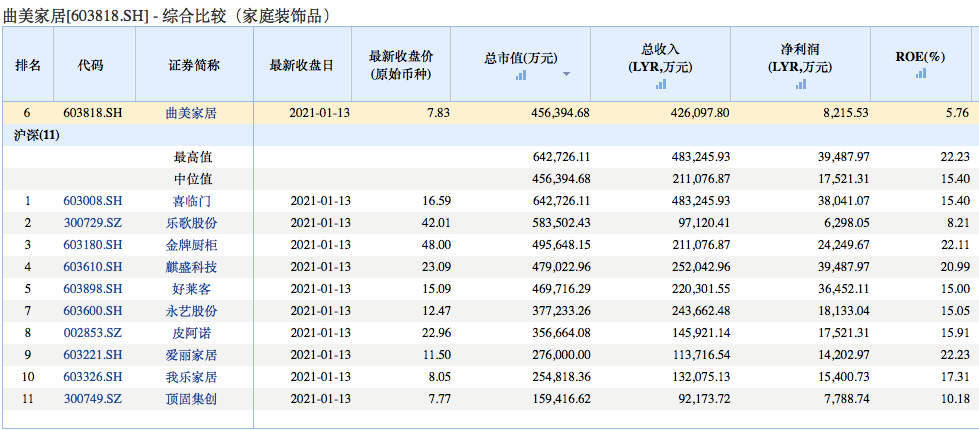Click market value 377,233.26 for 永艺股份
979x430 pixels.
[559, 311]
